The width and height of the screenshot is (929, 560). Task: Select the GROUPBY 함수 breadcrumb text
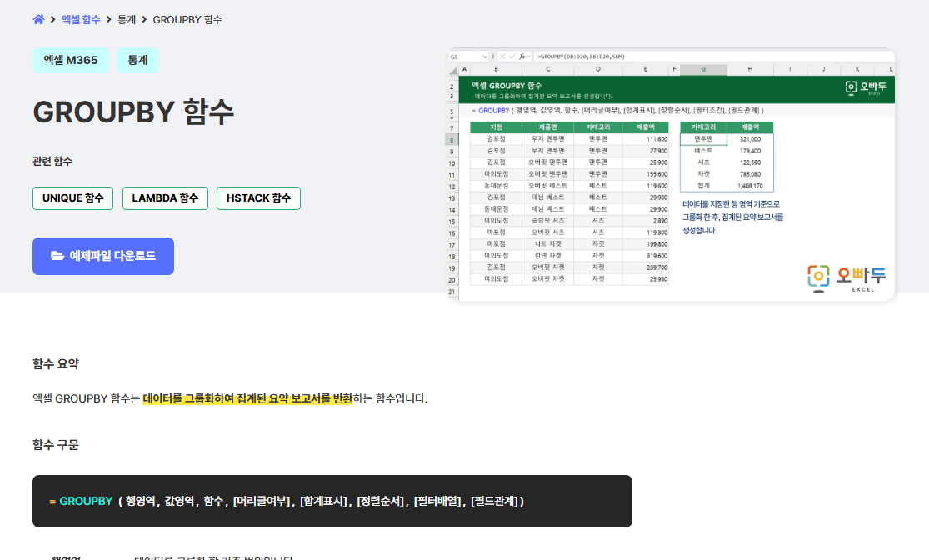click(187, 19)
